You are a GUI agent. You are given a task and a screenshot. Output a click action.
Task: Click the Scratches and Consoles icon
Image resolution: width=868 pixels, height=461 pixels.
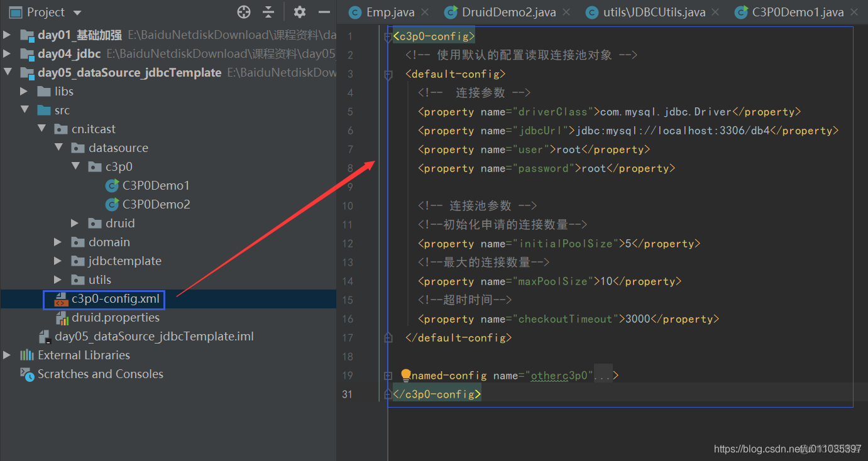click(27, 374)
